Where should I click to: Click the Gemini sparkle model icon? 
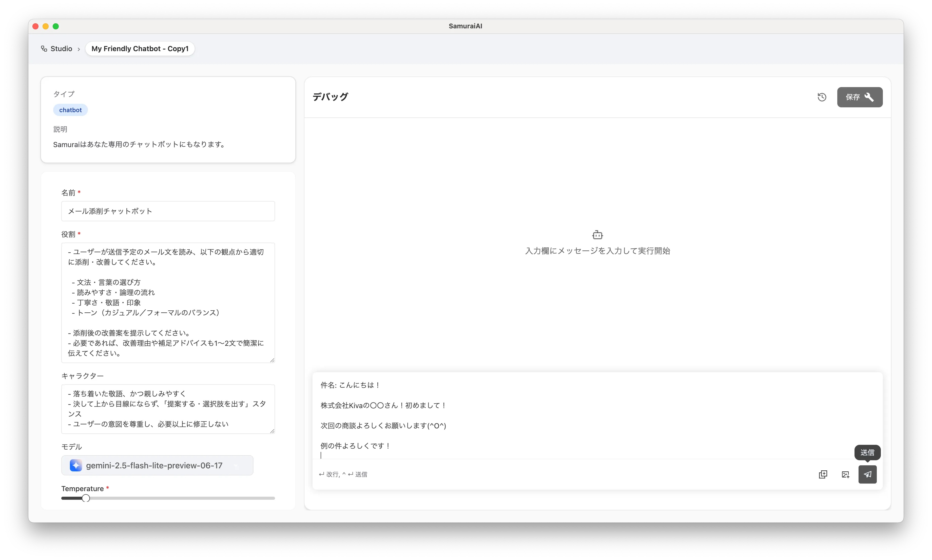[76, 465]
